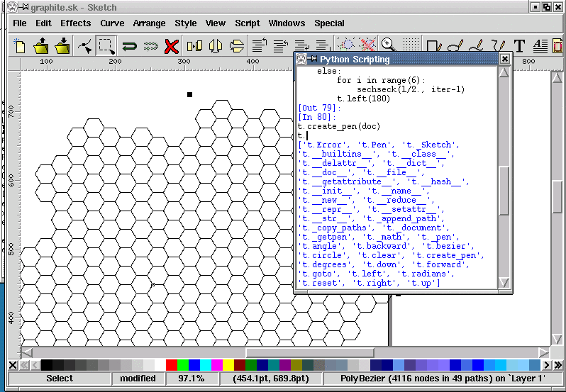
Task: Pick the yellow color swatch
Action: [x=228, y=365]
